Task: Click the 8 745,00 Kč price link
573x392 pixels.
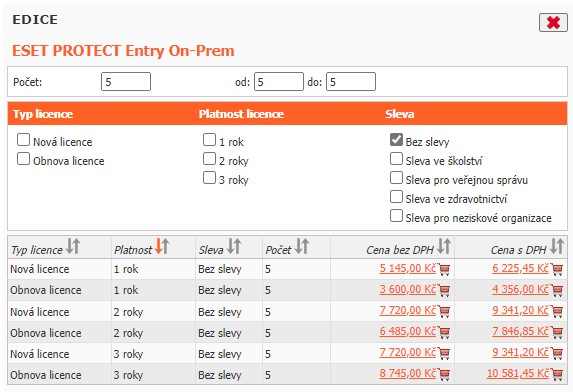Action: click(x=407, y=373)
